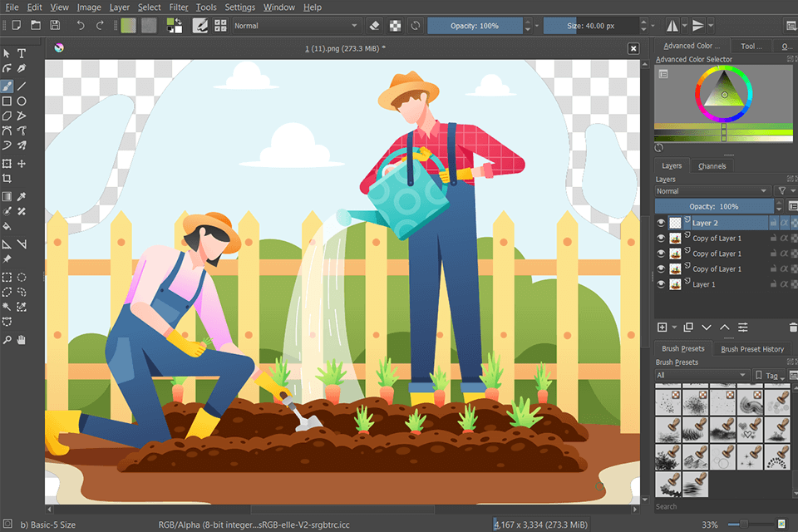Select the Ellipse tool
This screenshot has width=798, height=532.
[22, 101]
